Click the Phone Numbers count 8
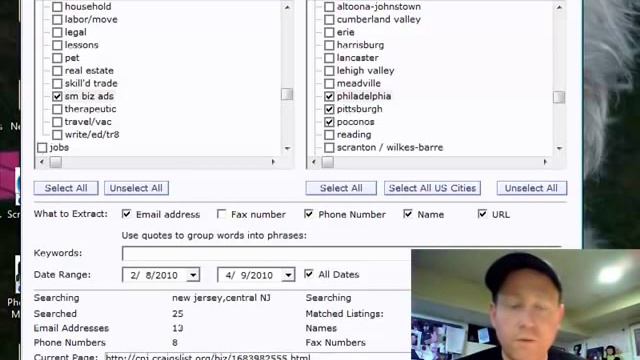 [175, 342]
